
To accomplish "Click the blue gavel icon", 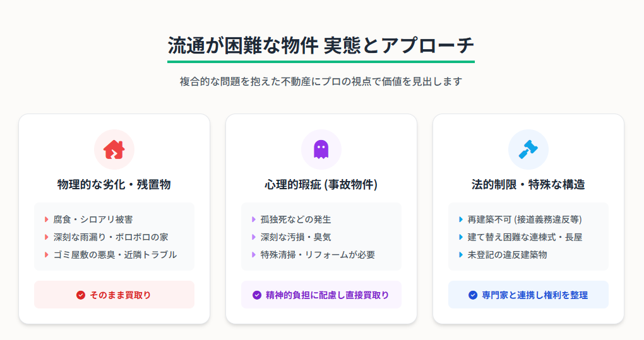I will coord(528,149).
